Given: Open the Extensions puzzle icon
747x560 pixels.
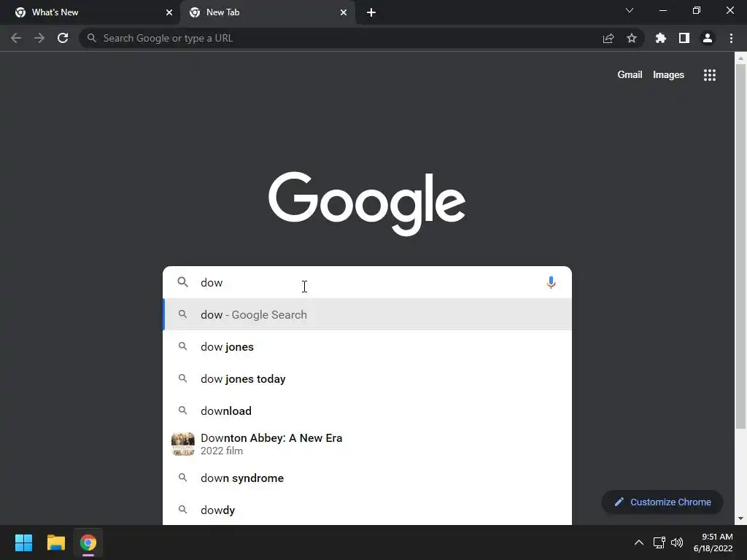Looking at the screenshot, I should tap(661, 38).
